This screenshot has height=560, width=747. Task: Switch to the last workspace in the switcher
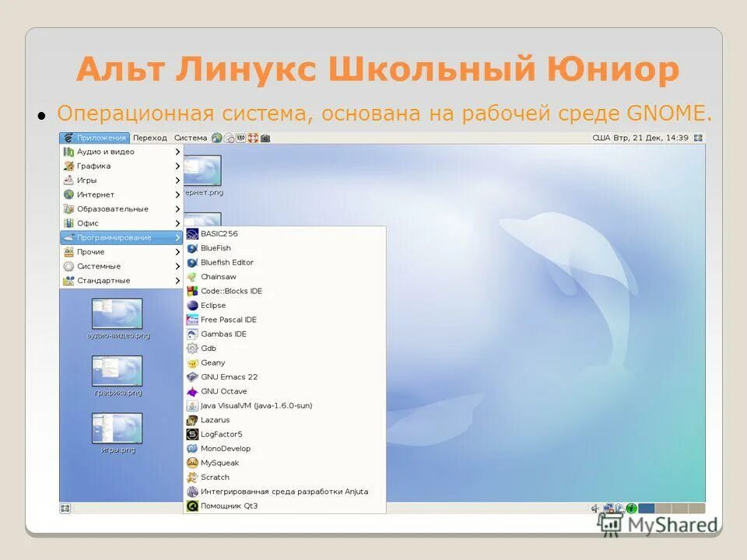coord(697,509)
